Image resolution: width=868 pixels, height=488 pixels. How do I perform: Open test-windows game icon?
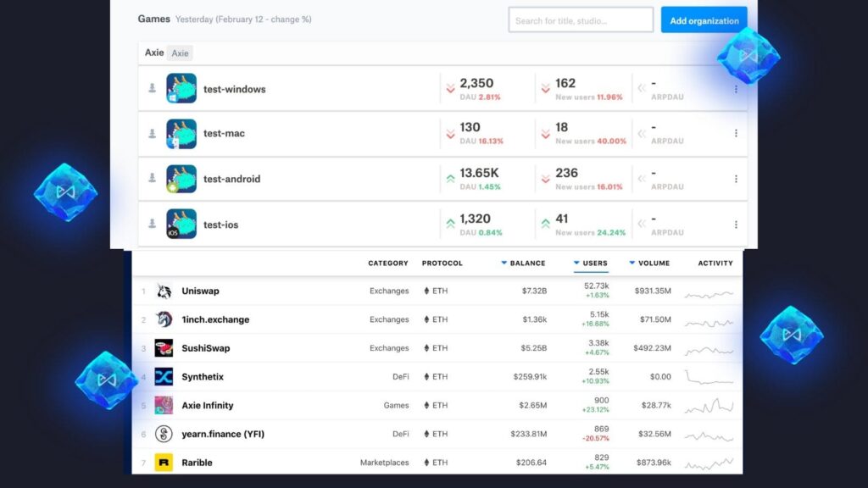click(x=181, y=88)
